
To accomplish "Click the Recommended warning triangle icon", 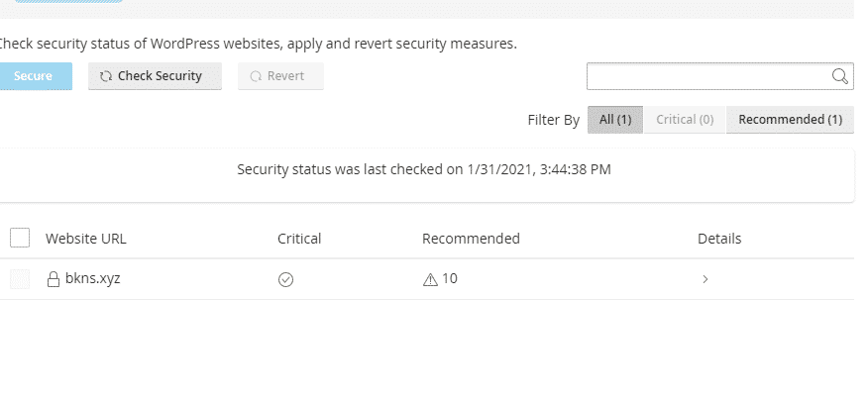I will coord(430,280).
